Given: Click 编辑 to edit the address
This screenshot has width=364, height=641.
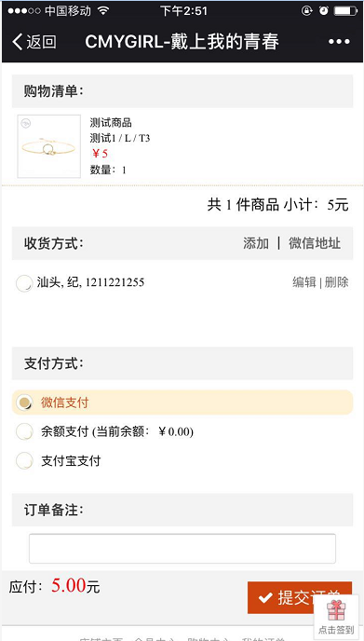Looking at the screenshot, I should point(304,282).
